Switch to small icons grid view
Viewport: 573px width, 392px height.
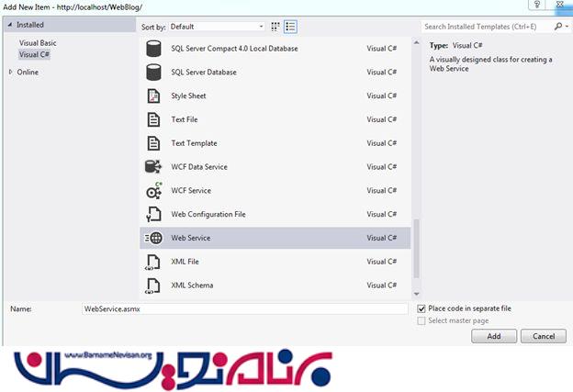tap(275, 27)
